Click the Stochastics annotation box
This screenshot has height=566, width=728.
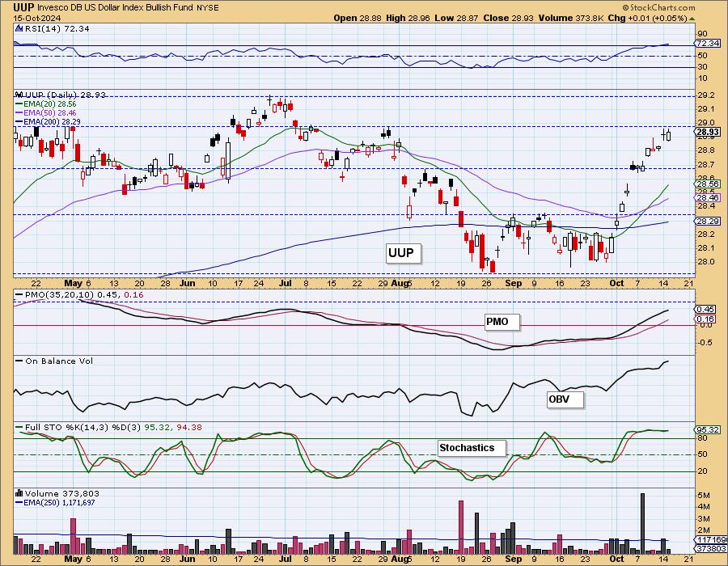(x=472, y=448)
